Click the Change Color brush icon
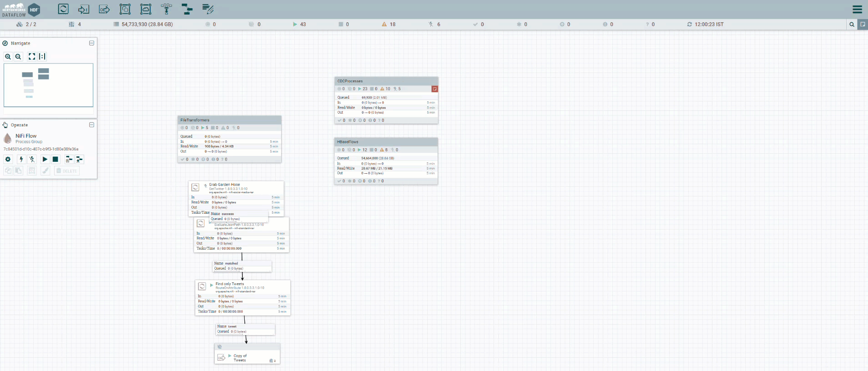This screenshot has width=868, height=371. click(x=45, y=170)
